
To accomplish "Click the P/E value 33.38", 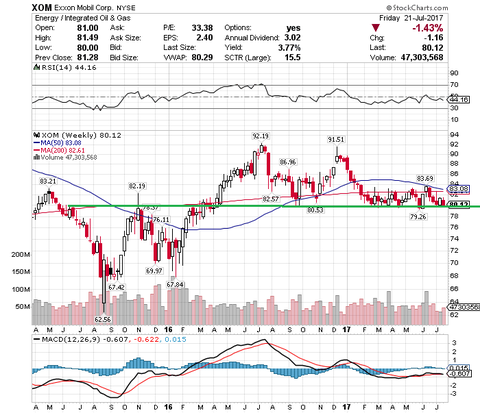I will (x=202, y=28).
